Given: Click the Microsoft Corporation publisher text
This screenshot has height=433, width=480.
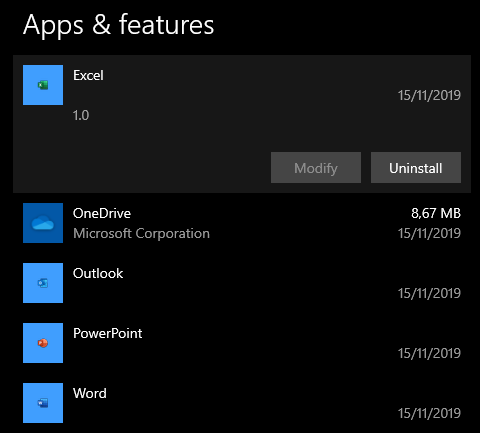Looking at the screenshot, I should pos(141,233).
